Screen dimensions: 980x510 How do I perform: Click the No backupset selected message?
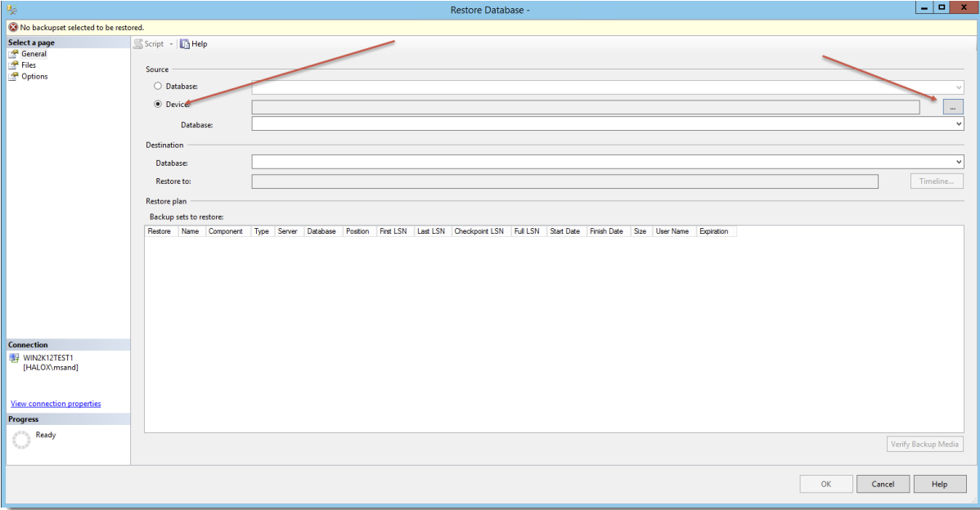tap(82, 28)
